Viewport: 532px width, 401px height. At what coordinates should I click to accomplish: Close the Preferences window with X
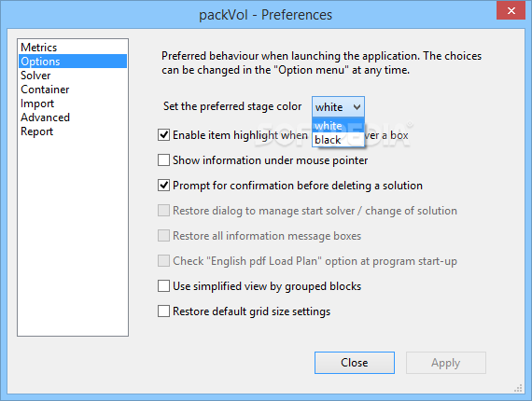point(511,10)
